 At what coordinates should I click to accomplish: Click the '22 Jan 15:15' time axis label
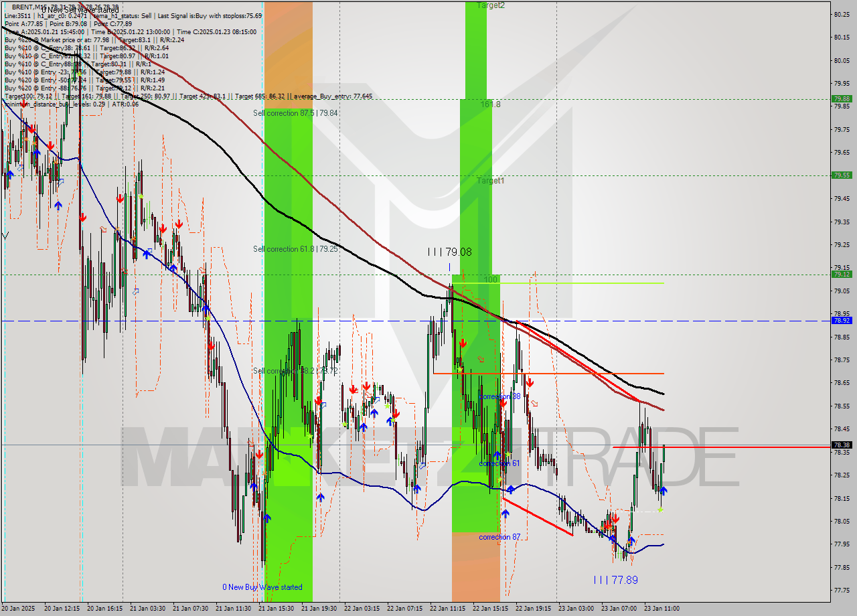[491, 609]
